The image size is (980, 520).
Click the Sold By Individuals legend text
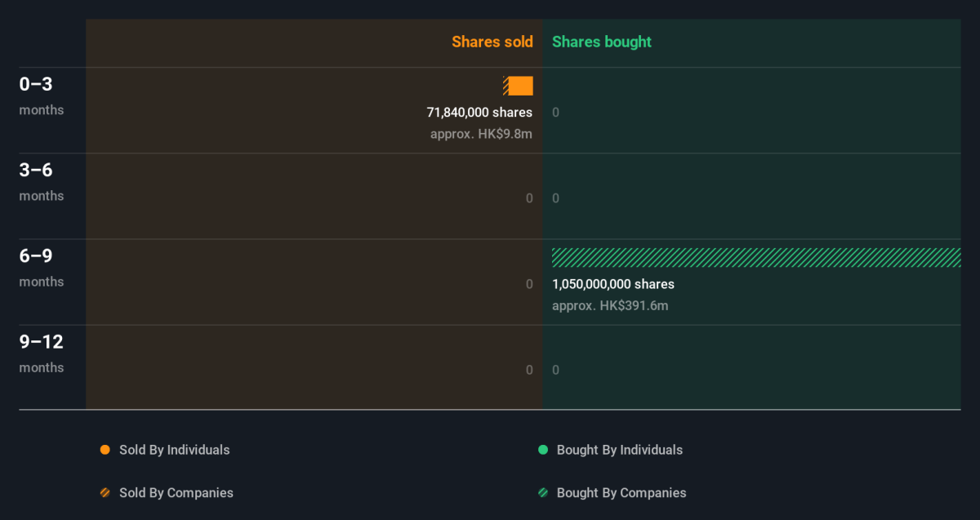pos(175,450)
